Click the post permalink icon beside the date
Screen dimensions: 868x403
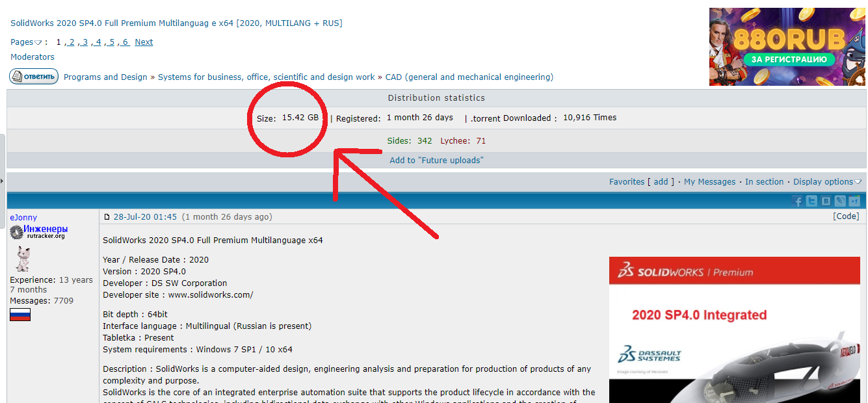pyautogui.click(x=107, y=217)
